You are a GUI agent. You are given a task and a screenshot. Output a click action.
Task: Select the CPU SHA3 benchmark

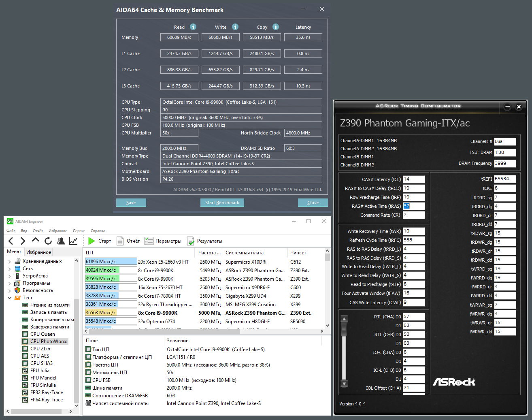38,363
